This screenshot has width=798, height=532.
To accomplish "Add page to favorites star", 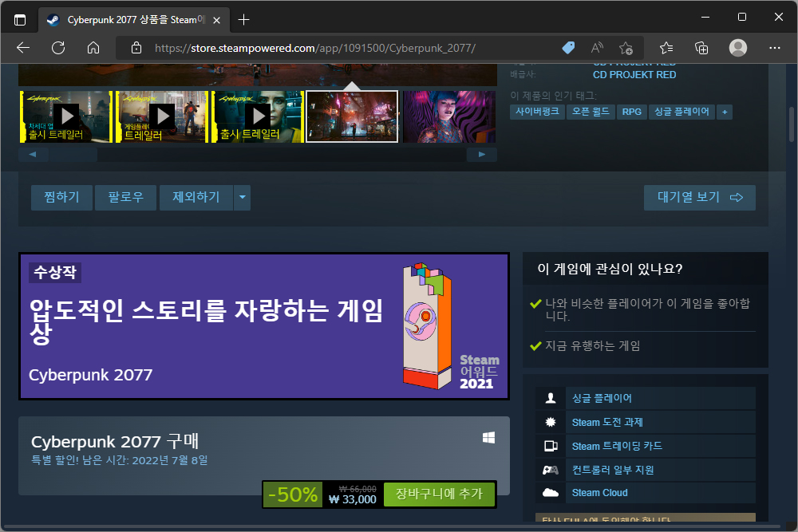I will (626, 48).
